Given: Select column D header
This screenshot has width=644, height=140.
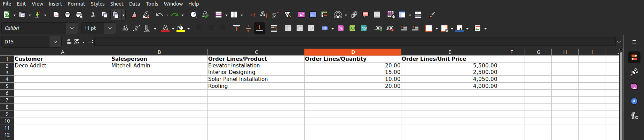Looking at the screenshot, I should click(353, 52).
